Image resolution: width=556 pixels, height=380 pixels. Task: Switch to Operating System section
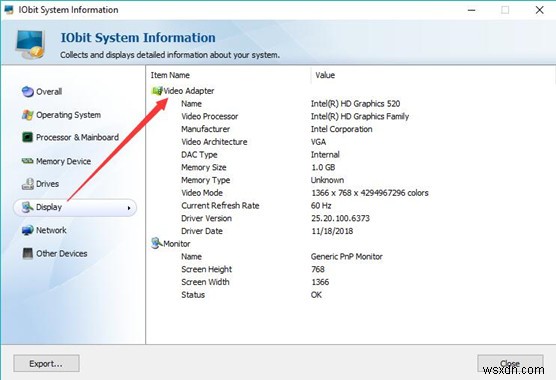click(68, 115)
